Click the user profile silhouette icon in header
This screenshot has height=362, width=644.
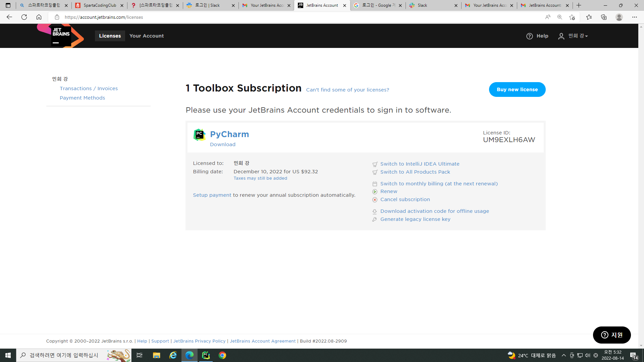point(561,36)
